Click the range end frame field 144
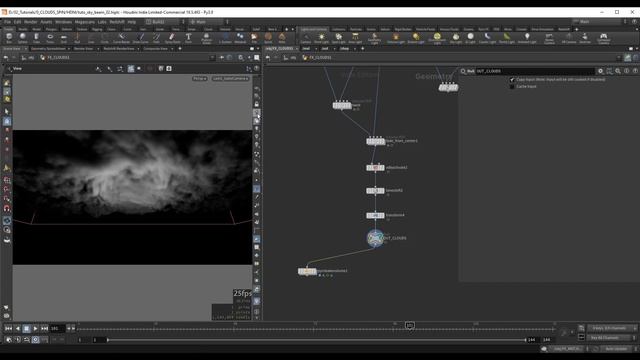Image resolution: width=640 pixels, height=360 pixels. pos(531,340)
